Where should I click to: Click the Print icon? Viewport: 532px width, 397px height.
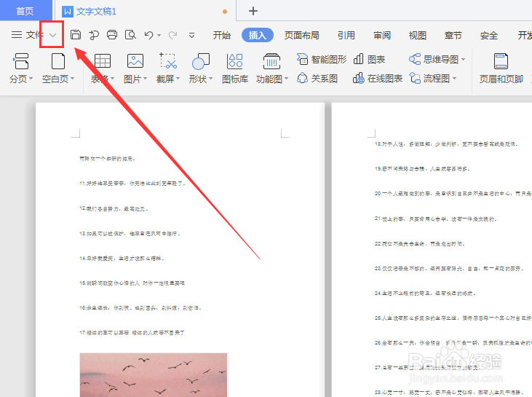coord(112,35)
